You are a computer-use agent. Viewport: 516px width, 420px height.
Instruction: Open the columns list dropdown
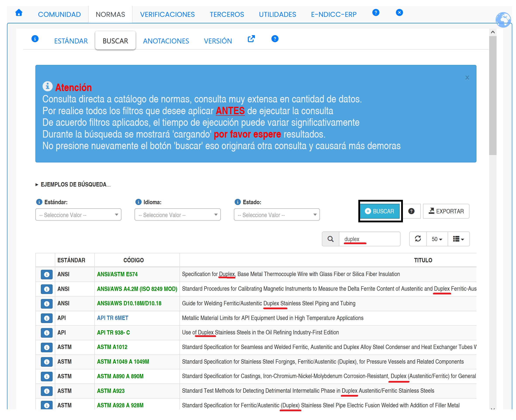point(458,239)
